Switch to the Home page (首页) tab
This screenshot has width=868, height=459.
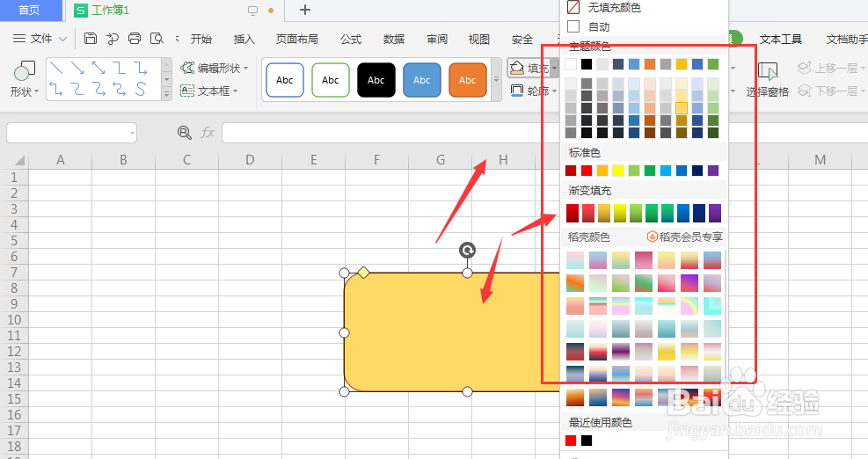29,11
